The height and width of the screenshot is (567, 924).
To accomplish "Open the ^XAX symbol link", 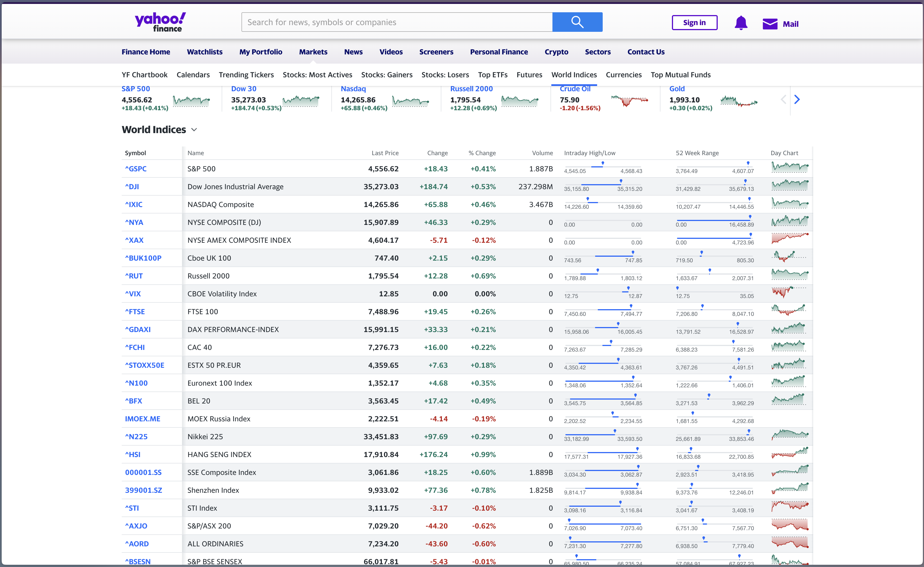I will point(134,240).
